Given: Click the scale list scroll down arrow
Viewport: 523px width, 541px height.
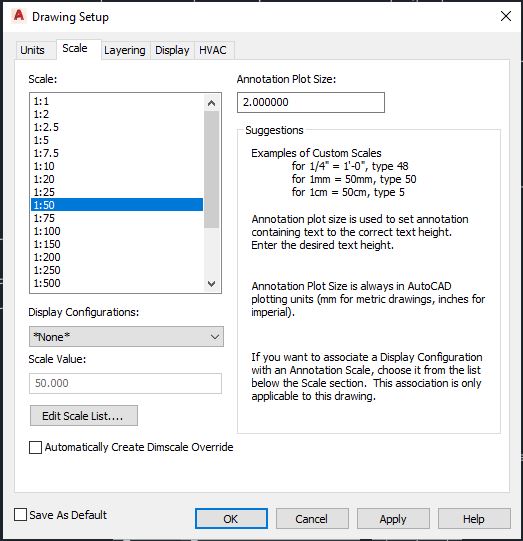Looking at the screenshot, I should click(x=211, y=284).
